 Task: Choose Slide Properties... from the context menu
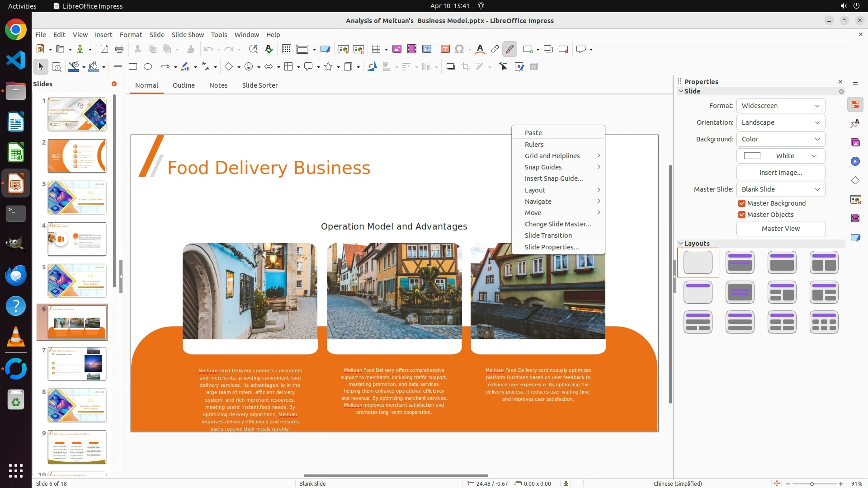coord(552,247)
